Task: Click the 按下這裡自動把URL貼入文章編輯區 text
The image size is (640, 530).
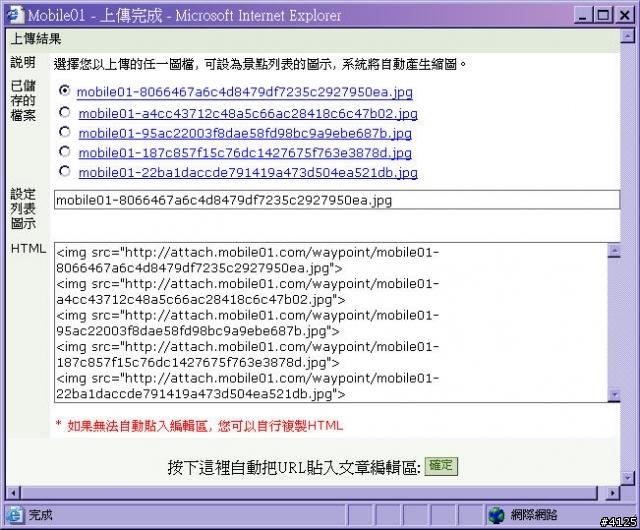Action: coord(294,467)
